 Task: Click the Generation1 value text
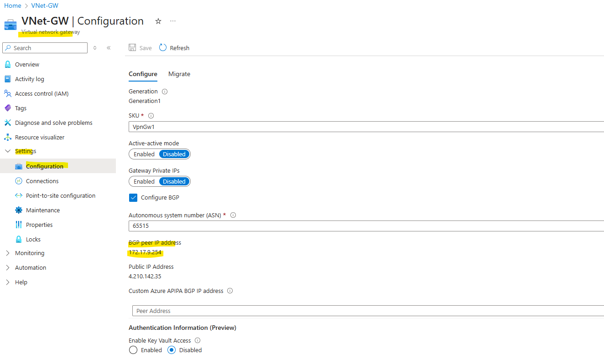[x=145, y=101]
